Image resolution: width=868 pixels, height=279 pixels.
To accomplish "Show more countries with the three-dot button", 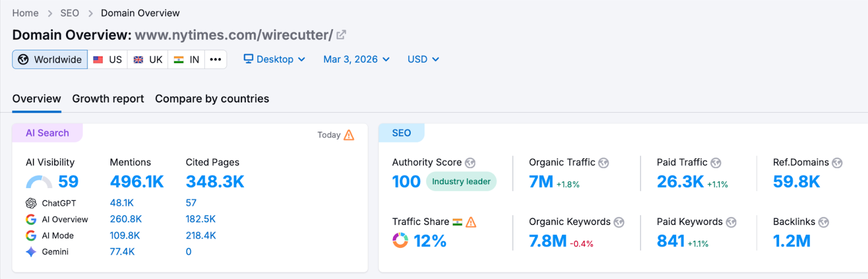I will coord(215,60).
